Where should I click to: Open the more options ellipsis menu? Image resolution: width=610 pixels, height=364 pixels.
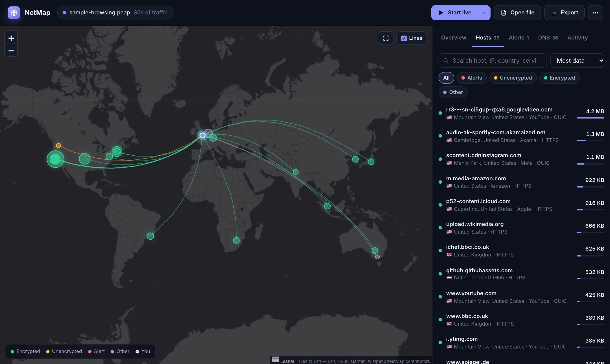(x=595, y=13)
